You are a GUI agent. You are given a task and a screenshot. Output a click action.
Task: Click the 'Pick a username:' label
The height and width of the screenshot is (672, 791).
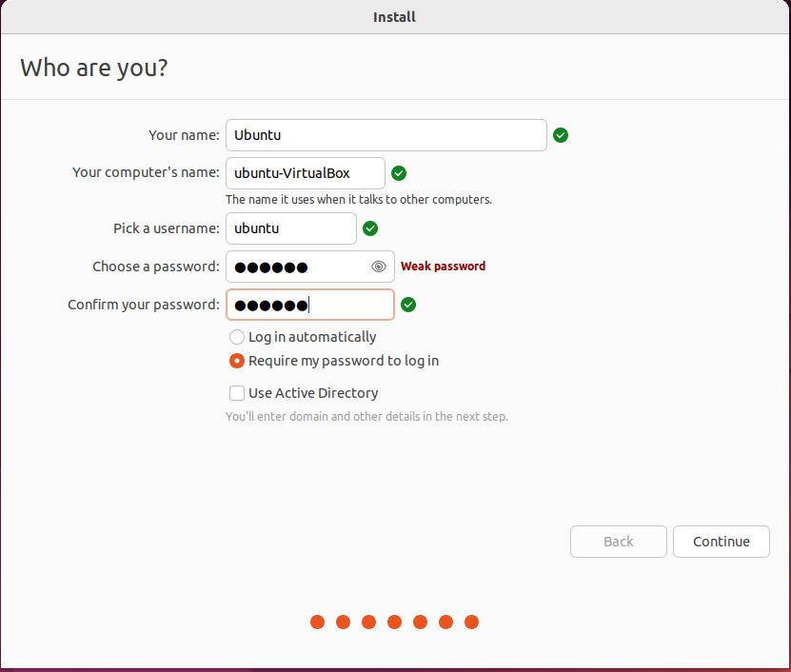167,228
